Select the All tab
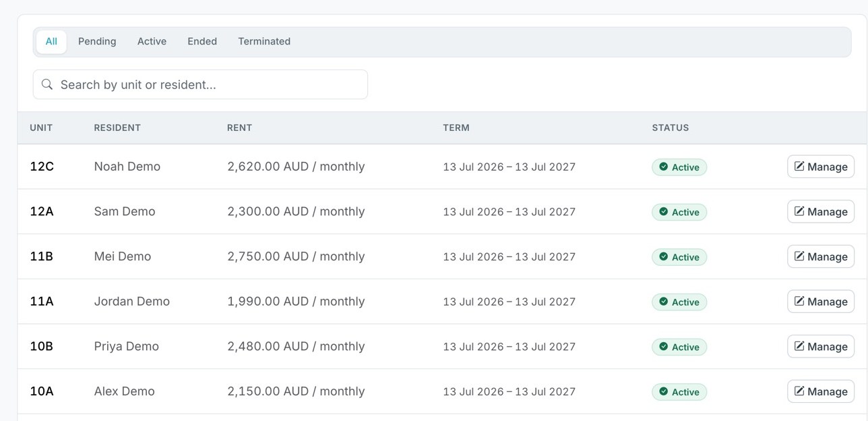 click(51, 41)
